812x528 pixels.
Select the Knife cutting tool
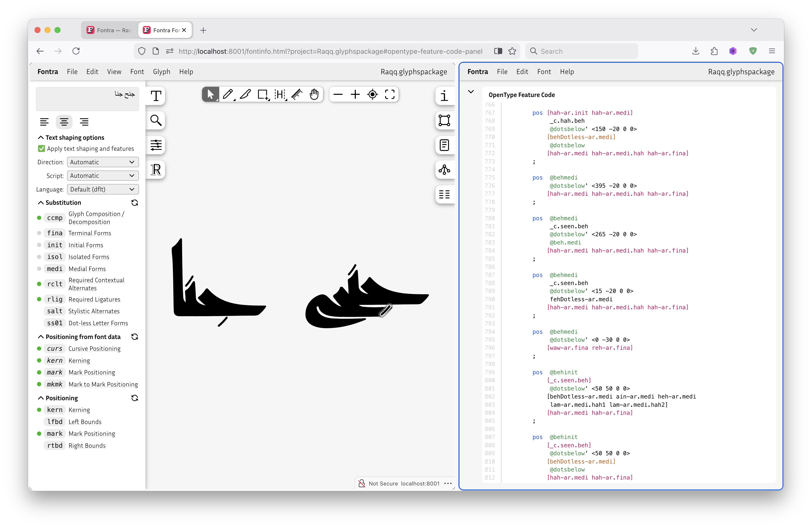coord(245,94)
